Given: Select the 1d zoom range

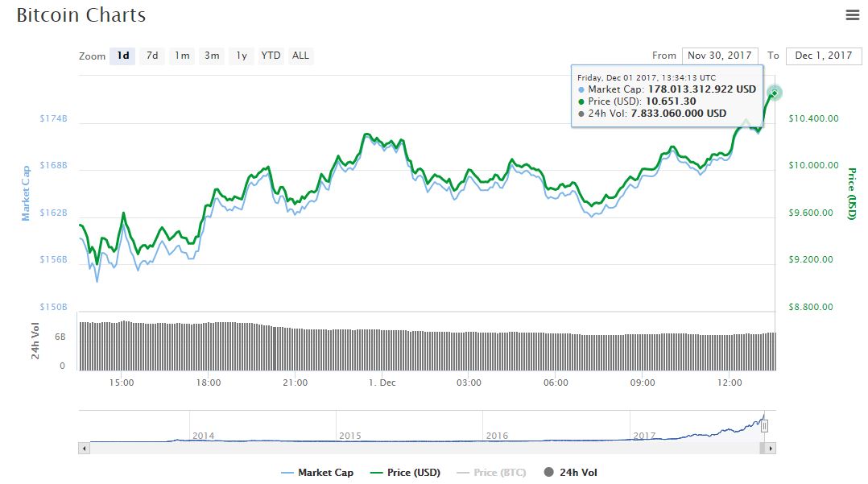Looking at the screenshot, I should pos(122,56).
